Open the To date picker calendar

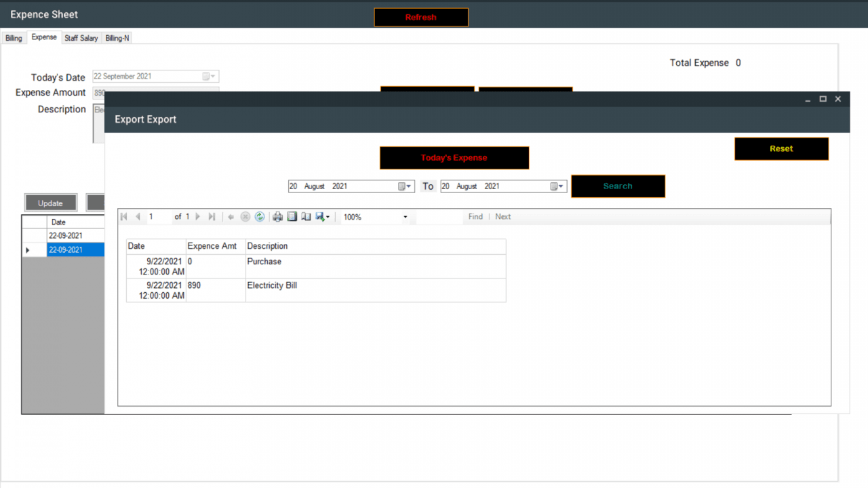point(557,186)
